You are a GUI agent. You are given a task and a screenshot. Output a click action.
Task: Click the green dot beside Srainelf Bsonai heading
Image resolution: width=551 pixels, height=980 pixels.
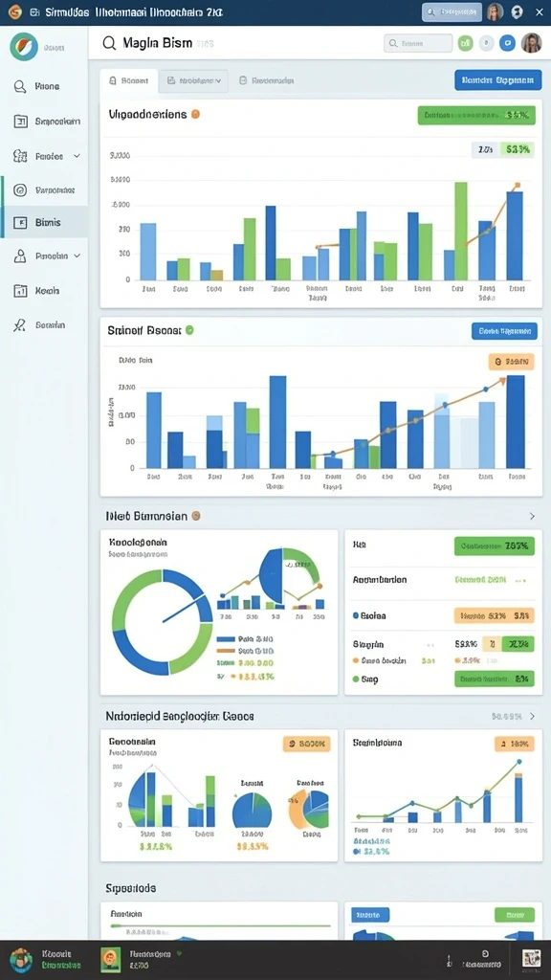click(x=189, y=330)
